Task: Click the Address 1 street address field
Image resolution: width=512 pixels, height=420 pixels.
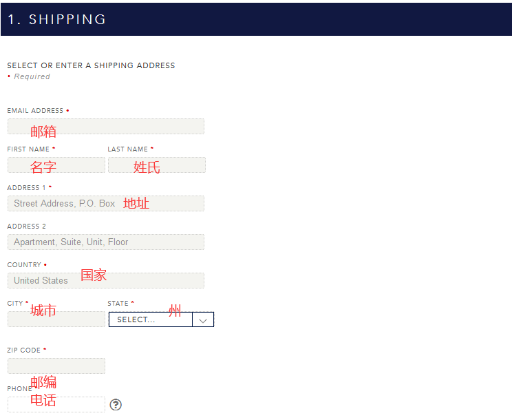Action: (106, 204)
